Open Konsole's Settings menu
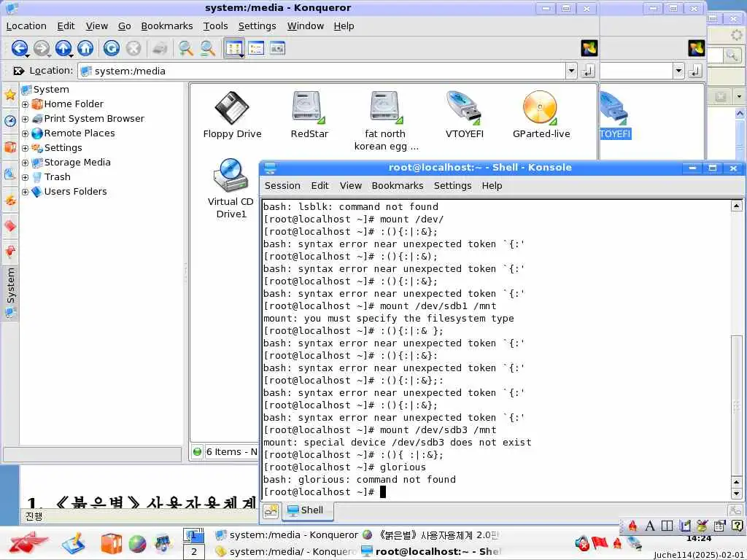This screenshot has height=560, width=747. (x=452, y=186)
